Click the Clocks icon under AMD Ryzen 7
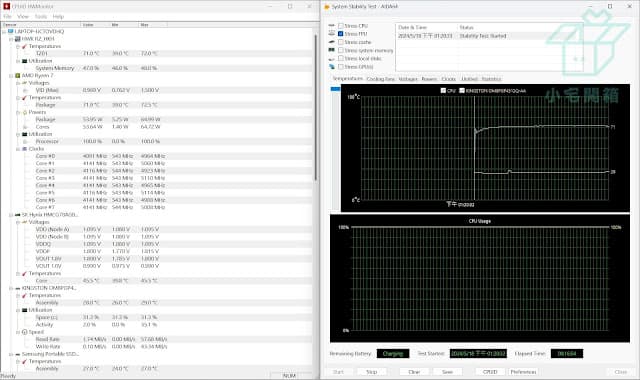 pos(24,149)
